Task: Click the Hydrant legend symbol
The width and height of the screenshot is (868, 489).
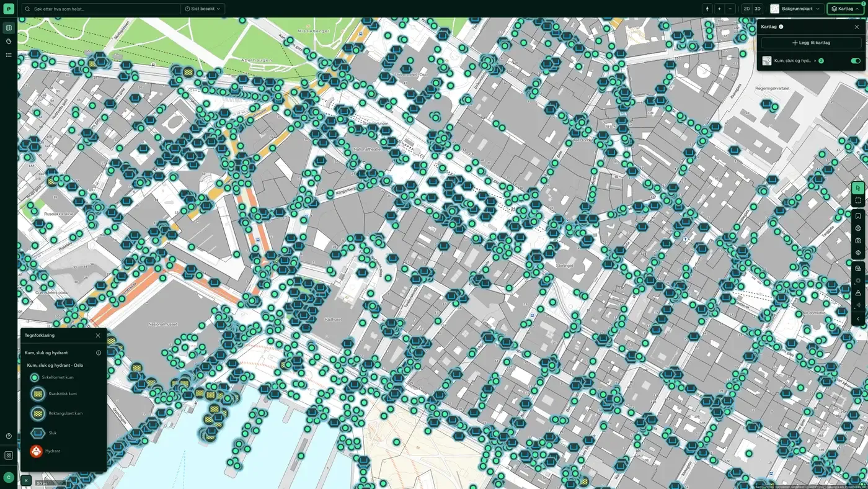Action: click(x=37, y=451)
